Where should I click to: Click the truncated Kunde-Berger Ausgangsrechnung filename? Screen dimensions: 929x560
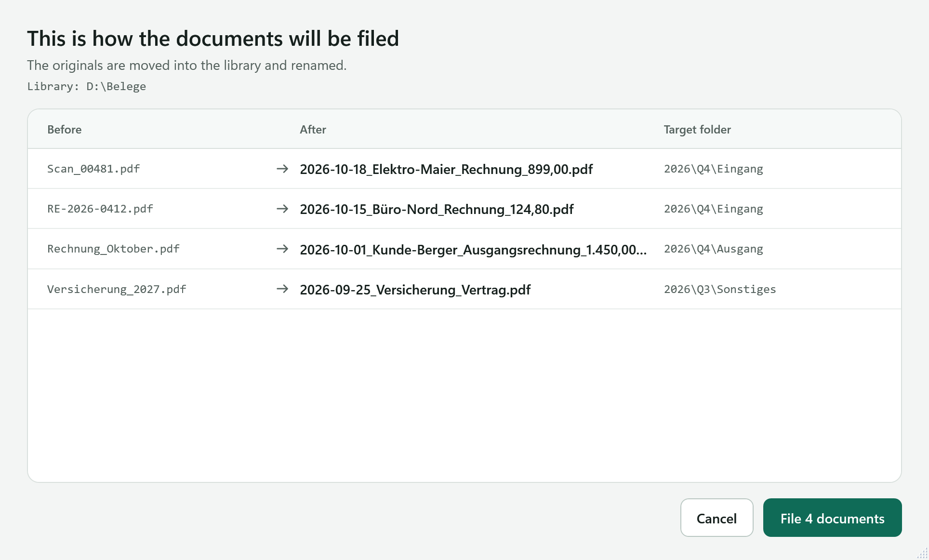tap(473, 250)
